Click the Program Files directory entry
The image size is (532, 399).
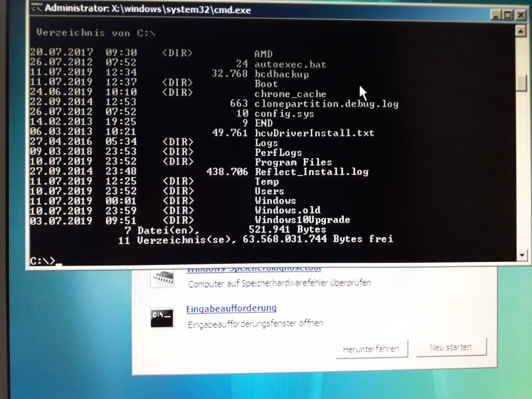pyautogui.click(x=293, y=162)
